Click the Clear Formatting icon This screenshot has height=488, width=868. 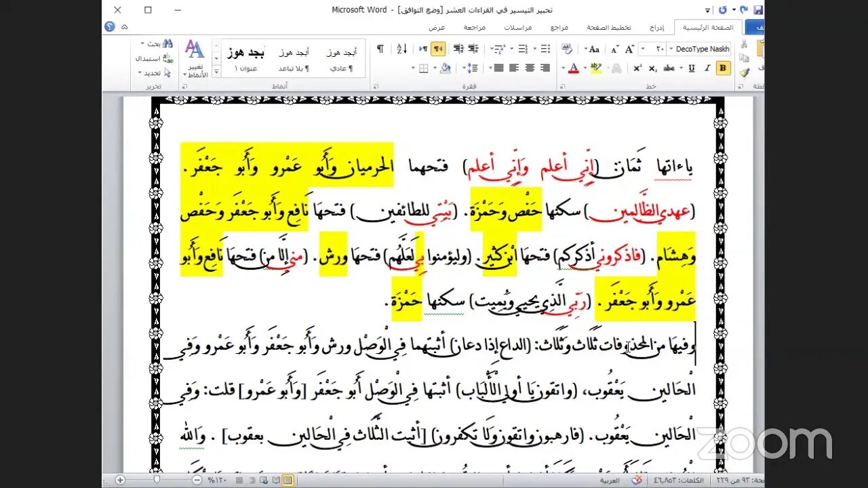click(567, 49)
